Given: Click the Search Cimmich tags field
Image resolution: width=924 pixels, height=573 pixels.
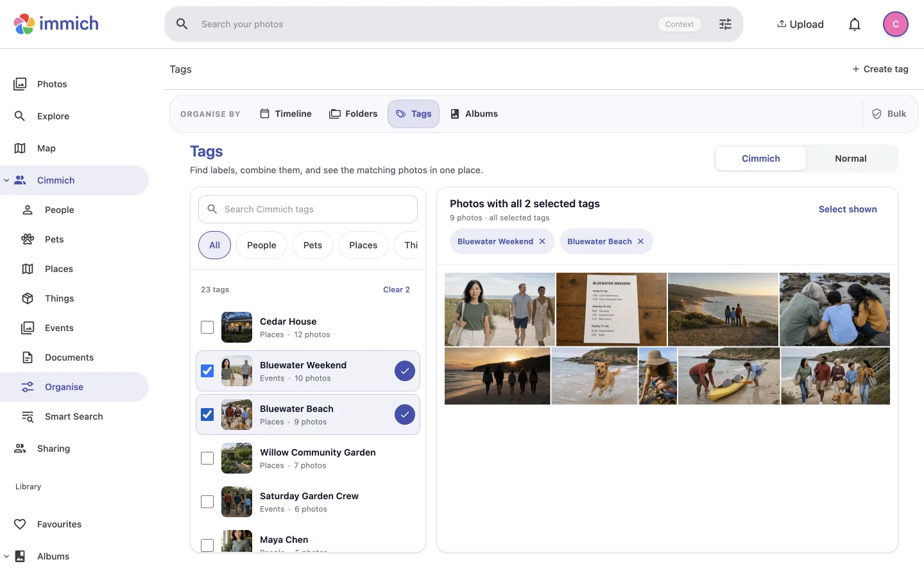Looking at the screenshot, I should coord(308,209).
